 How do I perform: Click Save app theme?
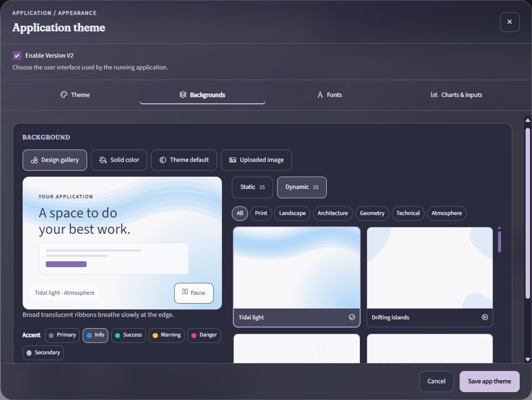pos(489,381)
